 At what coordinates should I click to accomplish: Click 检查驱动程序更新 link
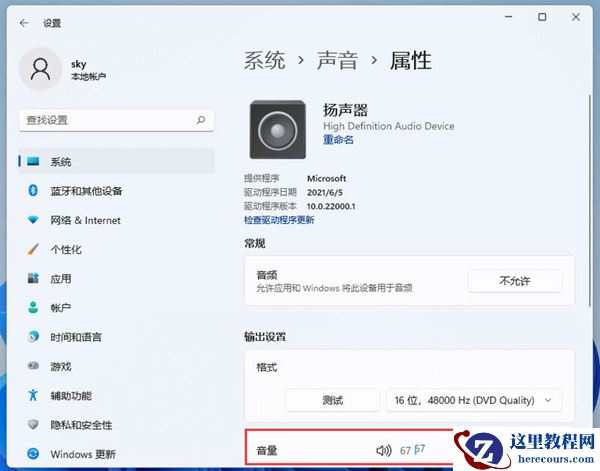279,220
